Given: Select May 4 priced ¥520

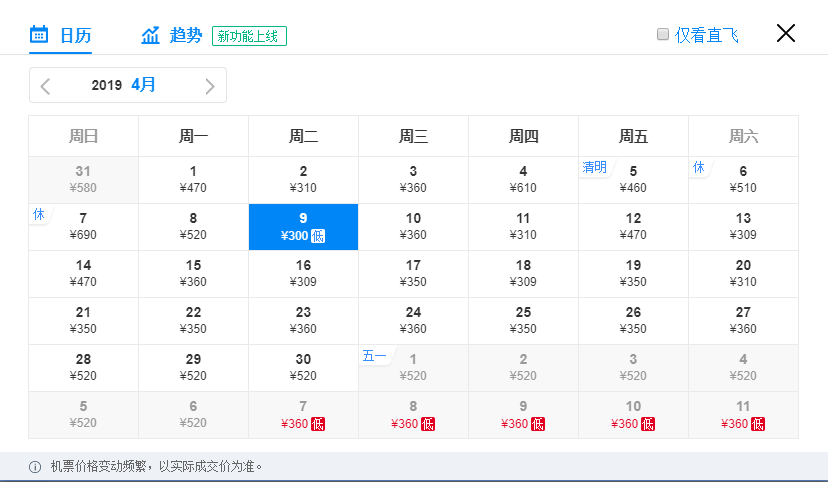Looking at the screenshot, I should point(744,368).
